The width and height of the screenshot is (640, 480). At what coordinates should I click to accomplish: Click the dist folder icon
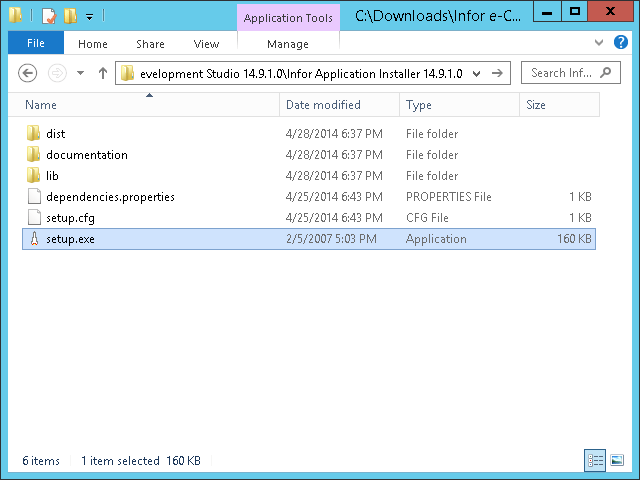(34, 134)
